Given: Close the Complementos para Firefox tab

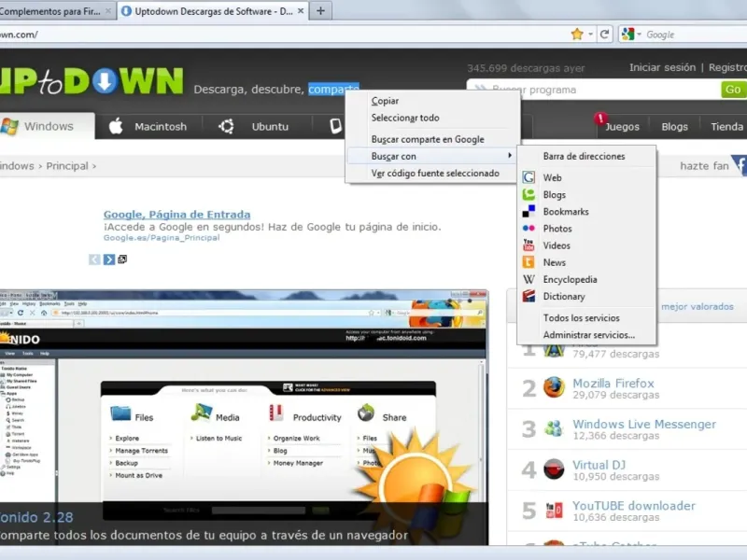Looking at the screenshot, I should pyautogui.click(x=108, y=10).
